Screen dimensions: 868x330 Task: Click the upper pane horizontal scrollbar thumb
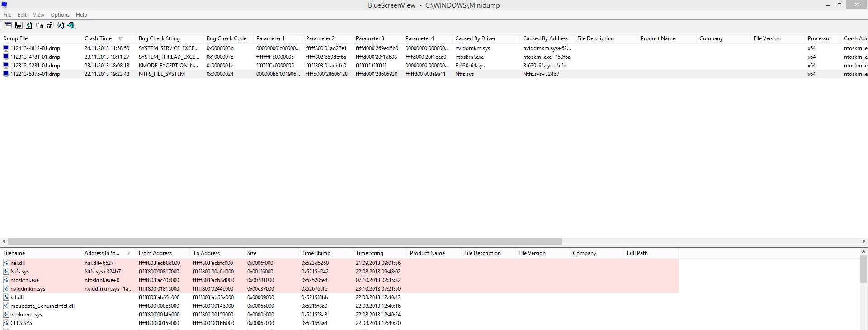(285, 241)
